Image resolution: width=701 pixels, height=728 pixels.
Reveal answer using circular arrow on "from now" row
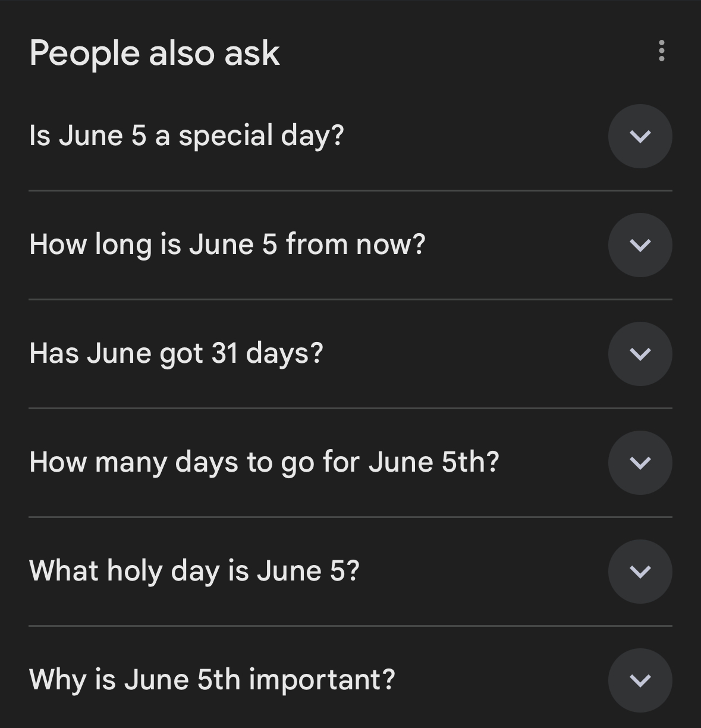pos(640,245)
